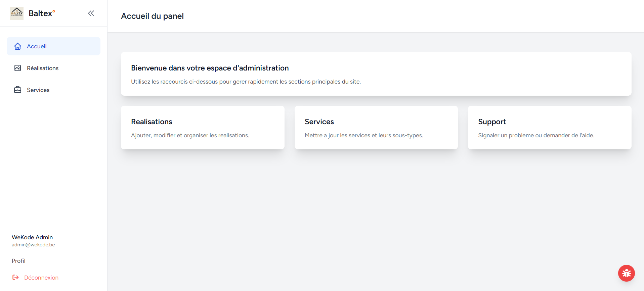Open the red bug report button
The height and width of the screenshot is (291, 644).
point(626,273)
